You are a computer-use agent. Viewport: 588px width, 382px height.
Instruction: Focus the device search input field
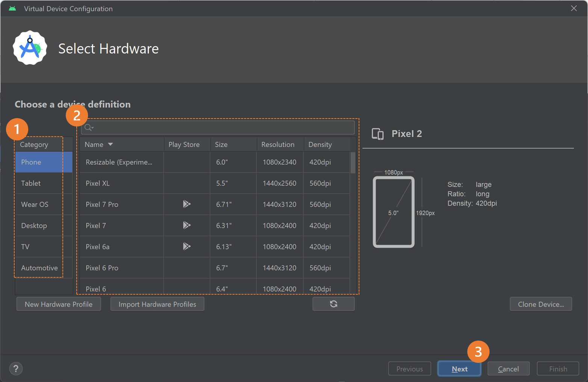[218, 128]
